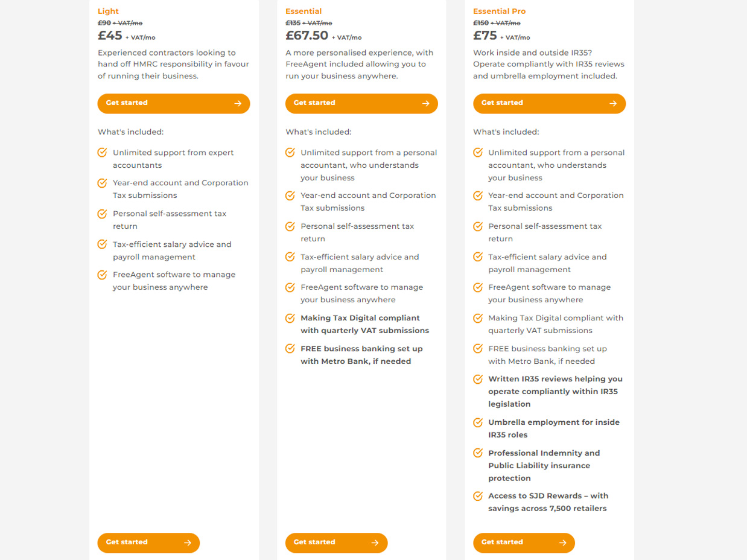The height and width of the screenshot is (560, 747).
Task: Click checkmark icon beside Making Tax Digital in Essential
Action: click(290, 318)
